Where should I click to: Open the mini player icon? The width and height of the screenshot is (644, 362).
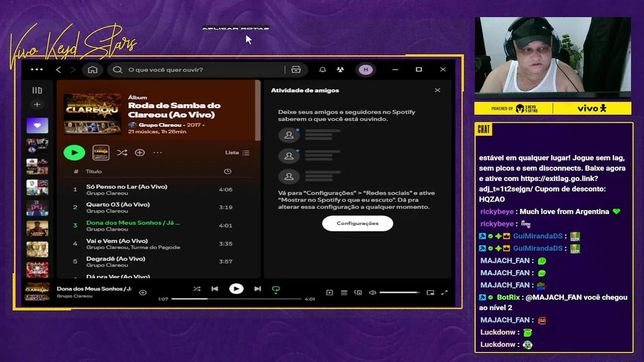tap(430, 293)
